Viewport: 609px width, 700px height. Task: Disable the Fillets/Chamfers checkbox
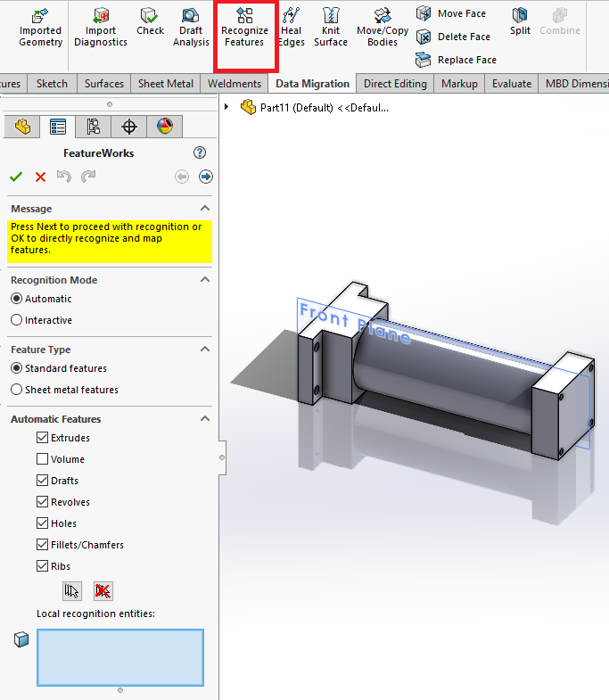[x=43, y=545]
